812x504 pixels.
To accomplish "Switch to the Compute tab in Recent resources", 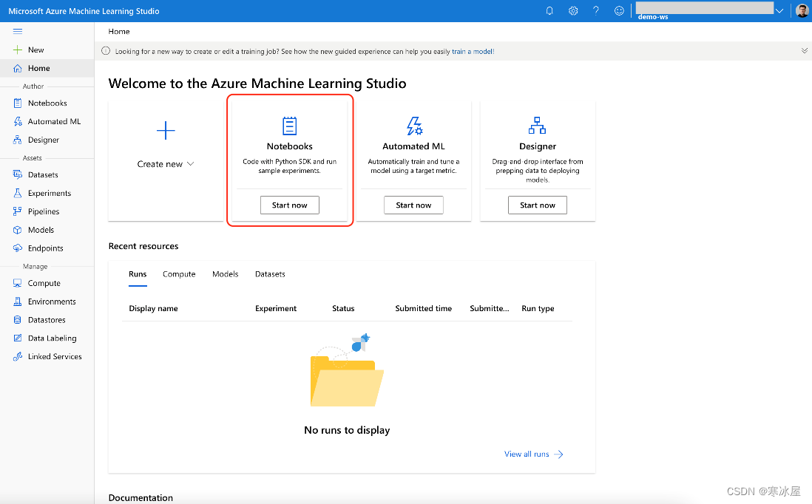I will [179, 274].
